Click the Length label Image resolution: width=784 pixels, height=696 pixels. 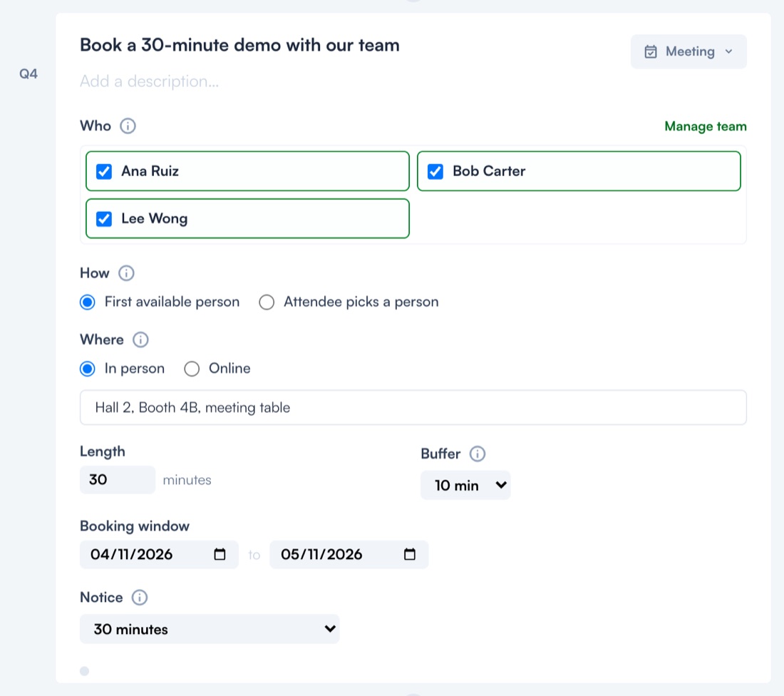click(x=103, y=451)
